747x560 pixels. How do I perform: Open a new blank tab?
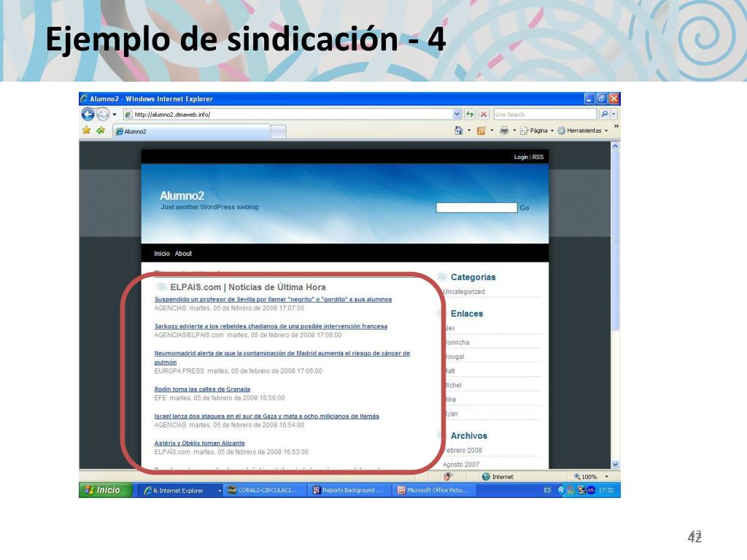278,132
